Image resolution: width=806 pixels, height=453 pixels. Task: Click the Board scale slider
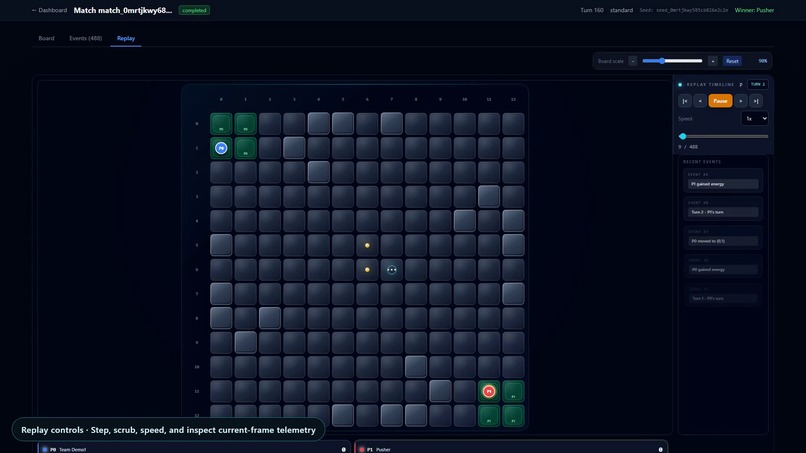(672, 61)
